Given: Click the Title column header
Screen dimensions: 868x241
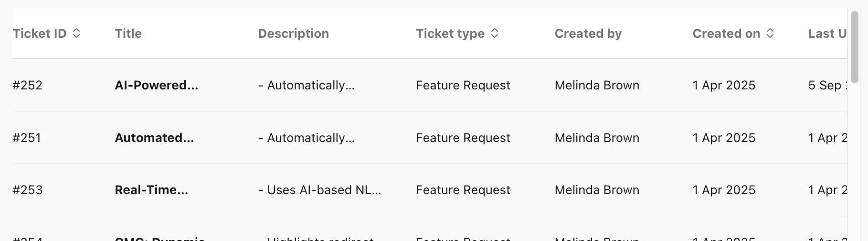Looking at the screenshot, I should (128, 33).
